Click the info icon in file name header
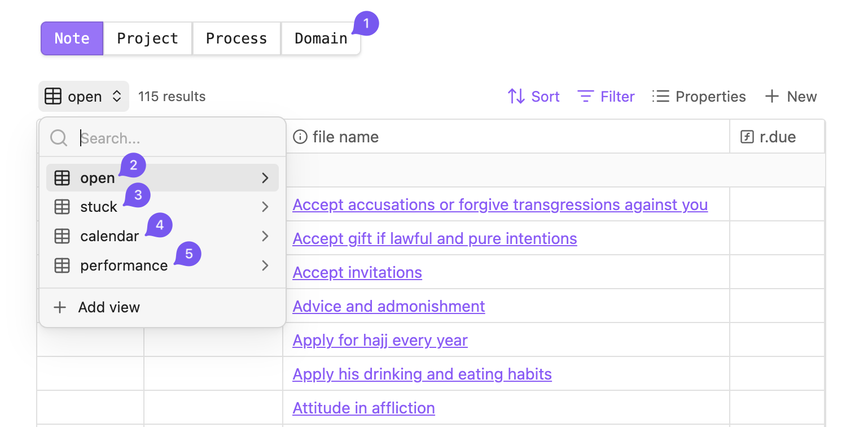868x427 pixels. click(x=300, y=137)
